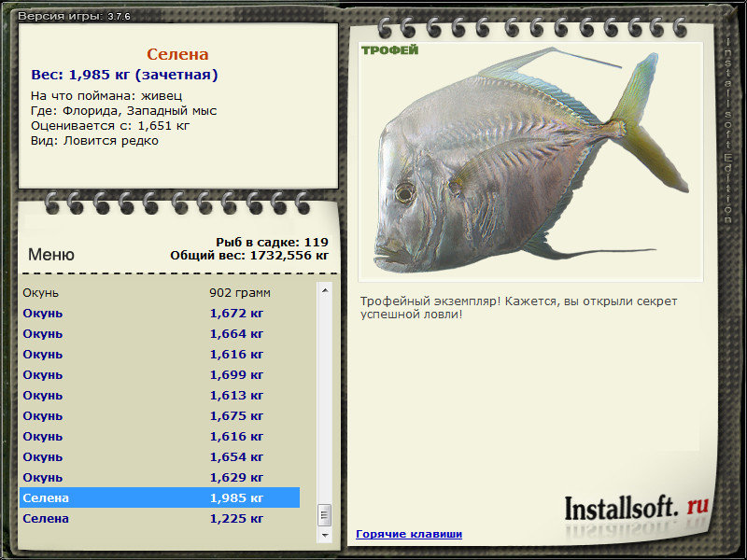Select the Окунь 1,613 кг entry
747x560 pixels.
160,395
